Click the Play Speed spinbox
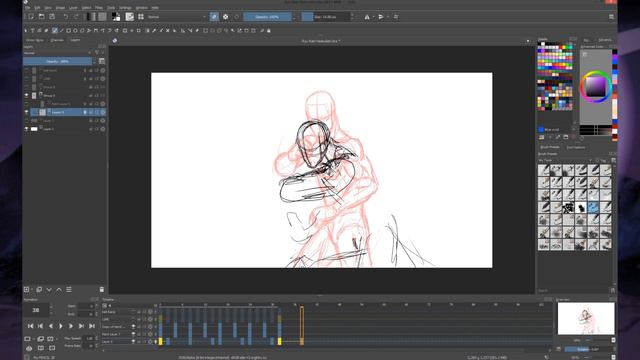 (x=89, y=338)
